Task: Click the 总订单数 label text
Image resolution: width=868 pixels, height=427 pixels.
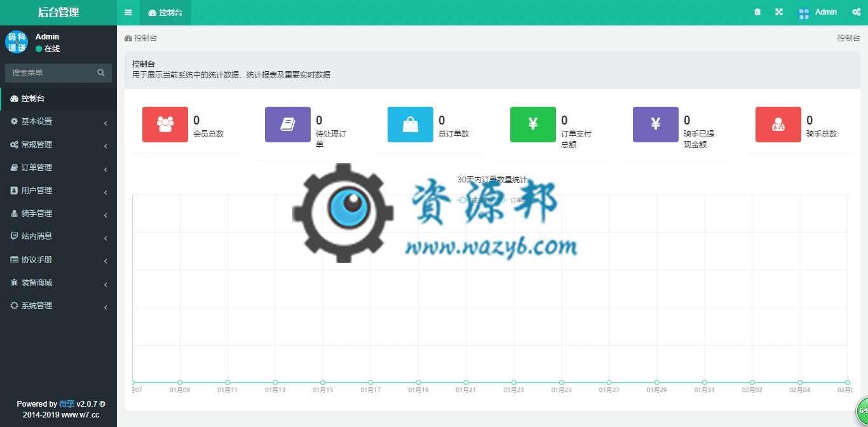Action: click(454, 134)
